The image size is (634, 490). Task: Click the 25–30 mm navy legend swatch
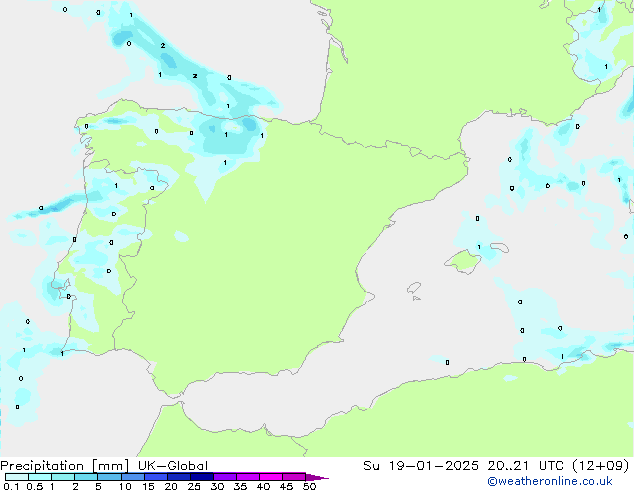[x=201, y=477]
